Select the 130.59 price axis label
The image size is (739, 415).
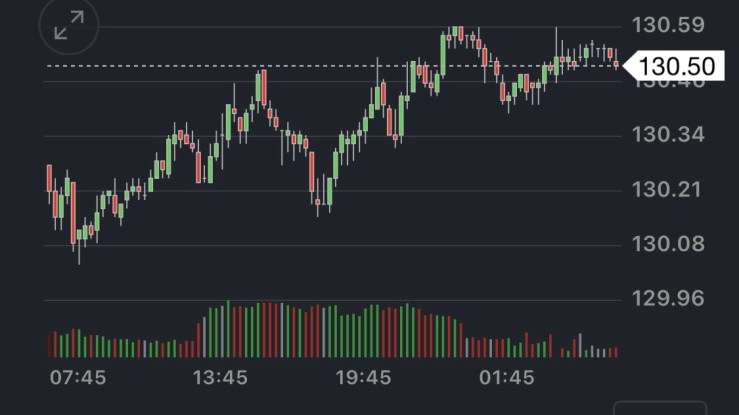click(x=677, y=24)
